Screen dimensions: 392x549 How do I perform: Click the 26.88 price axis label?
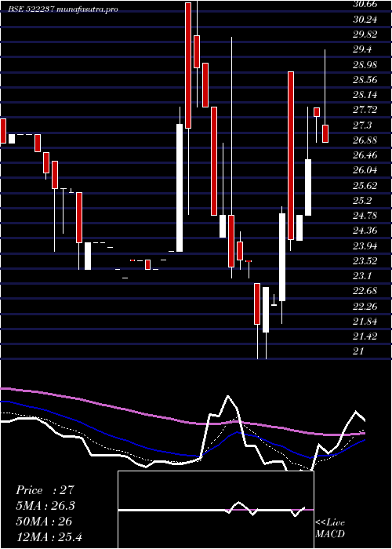click(x=365, y=140)
